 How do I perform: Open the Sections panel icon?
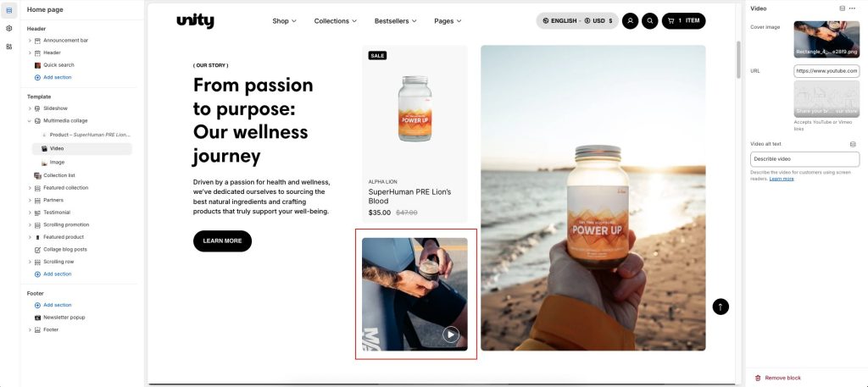[8, 10]
